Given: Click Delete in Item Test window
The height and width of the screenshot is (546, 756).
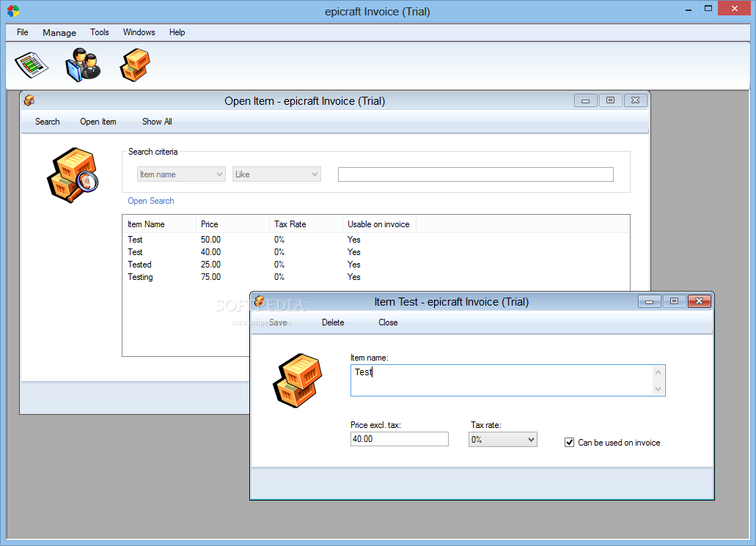Looking at the screenshot, I should [x=333, y=322].
